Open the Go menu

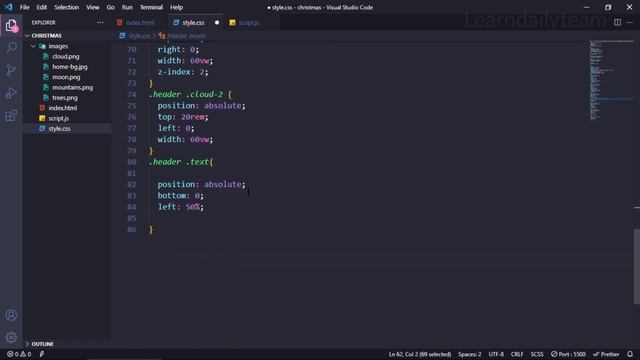tap(111, 7)
